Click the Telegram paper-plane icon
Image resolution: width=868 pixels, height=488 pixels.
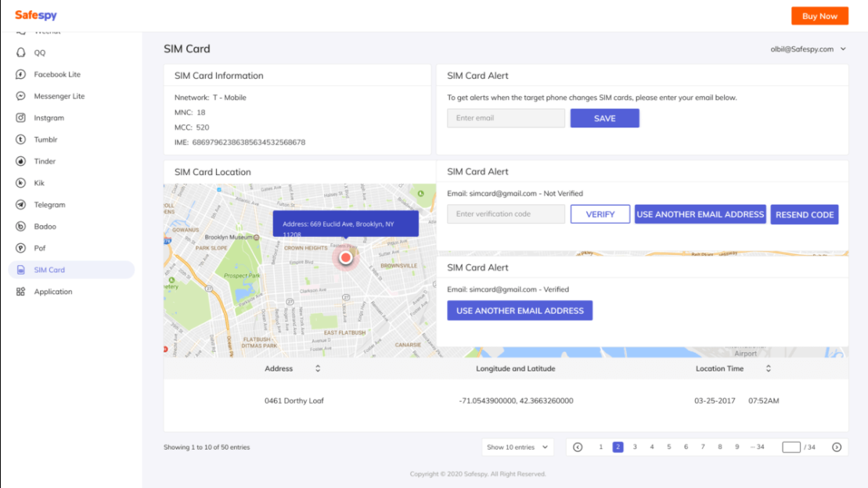(x=20, y=205)
